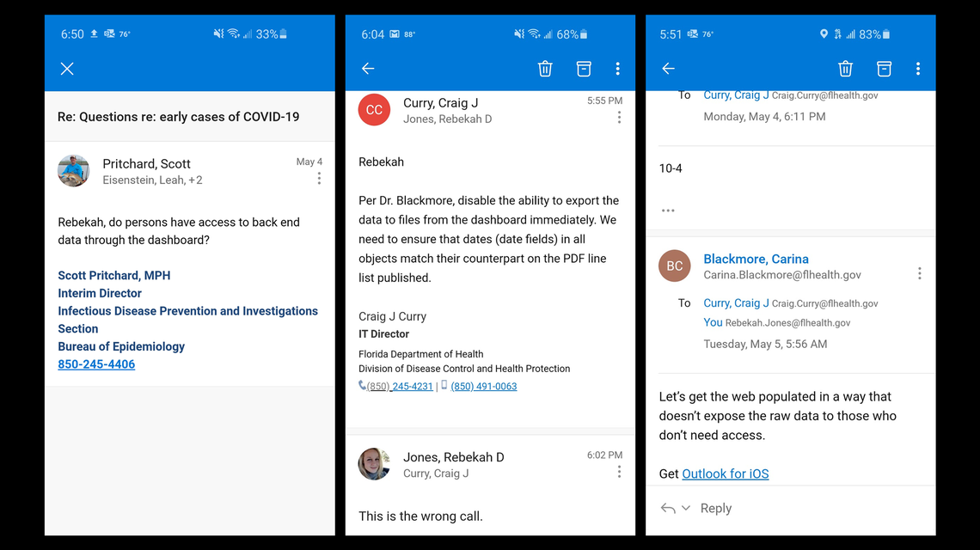
Task: Close the COVID-19 email thread
Action: 67,68
